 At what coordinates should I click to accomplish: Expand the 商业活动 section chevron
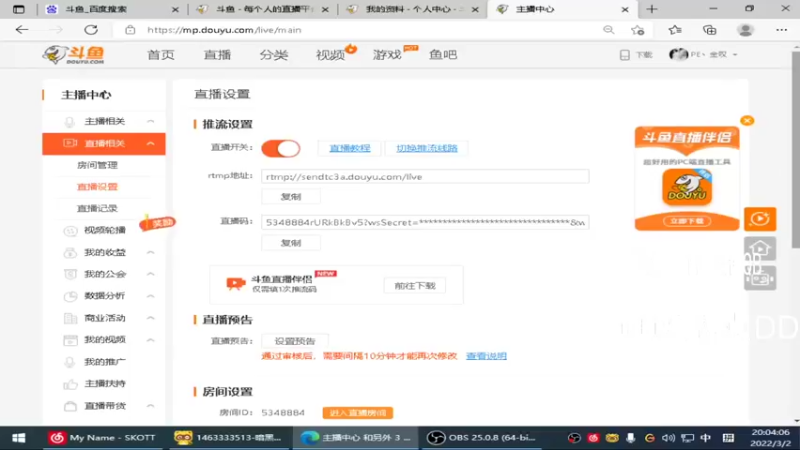[151, 318]
